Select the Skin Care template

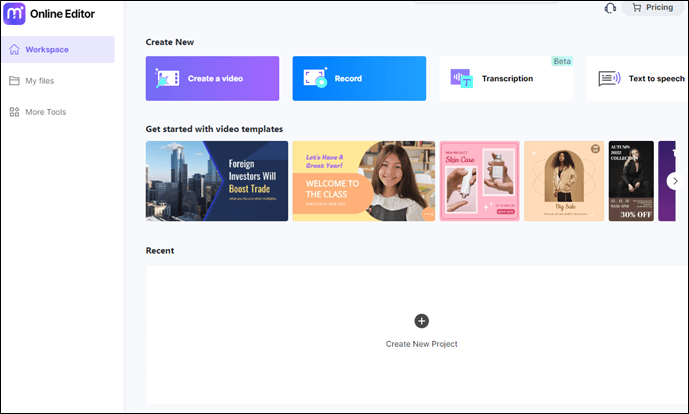[x=479, y=181]
